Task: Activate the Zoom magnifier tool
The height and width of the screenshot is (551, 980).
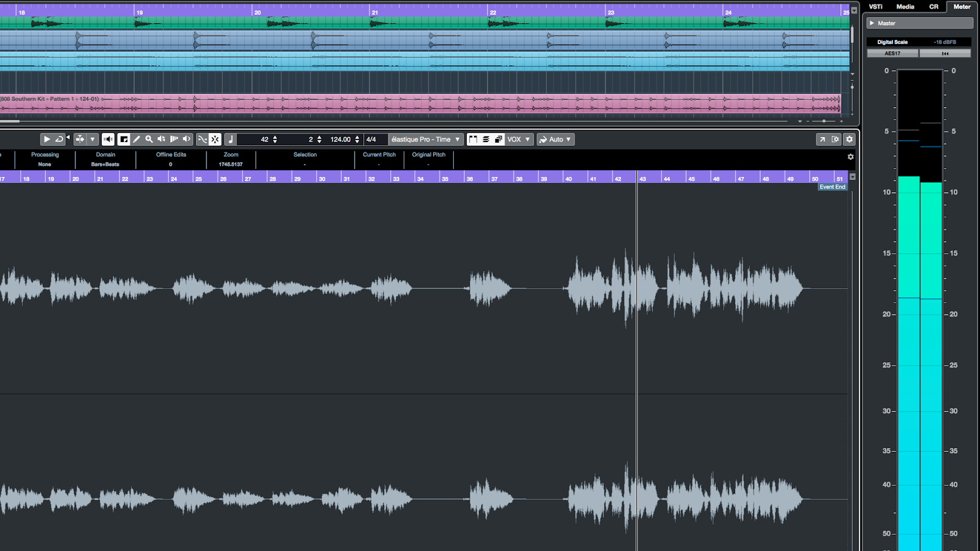Action: point(149,139)
